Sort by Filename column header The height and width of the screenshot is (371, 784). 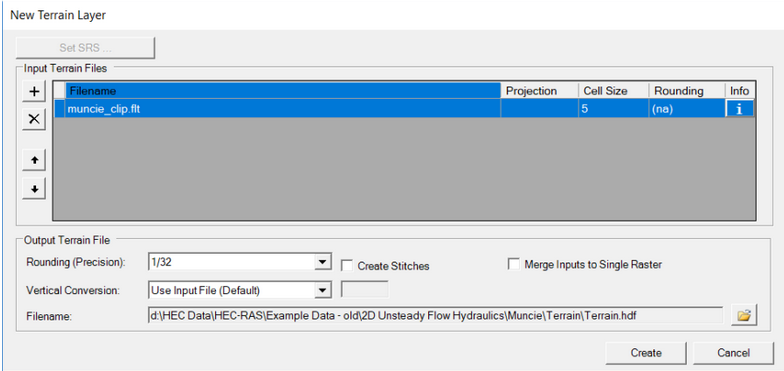pos(283,90)
